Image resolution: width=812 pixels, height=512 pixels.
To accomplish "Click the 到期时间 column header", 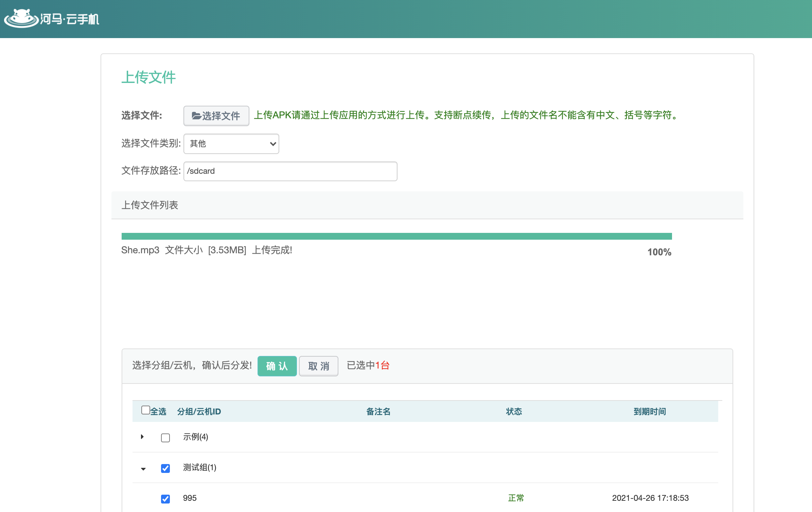I will click(650, 411).
